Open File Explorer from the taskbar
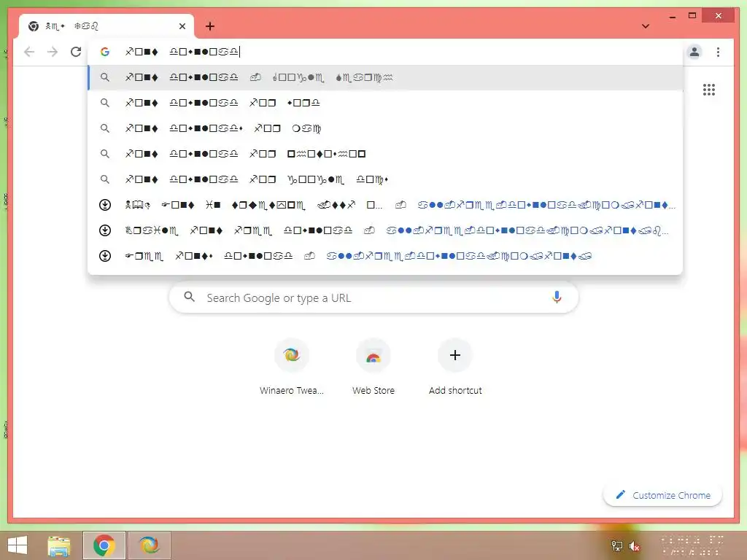747x560 pixels. 59,545
